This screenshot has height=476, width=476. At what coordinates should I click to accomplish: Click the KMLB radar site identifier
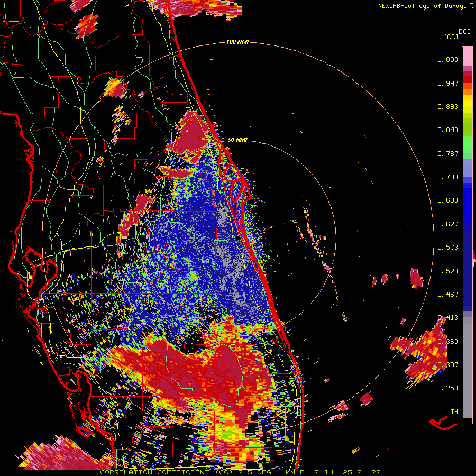(295, 472)
